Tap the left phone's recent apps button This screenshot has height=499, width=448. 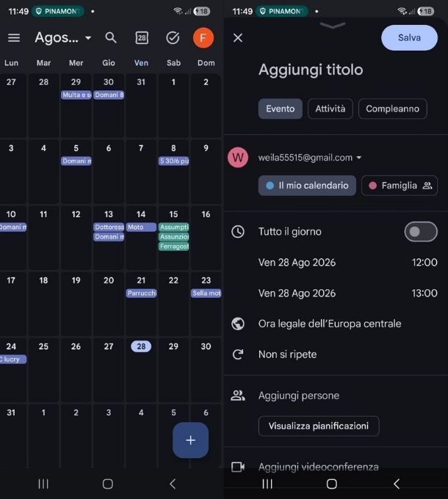(43, 484)
